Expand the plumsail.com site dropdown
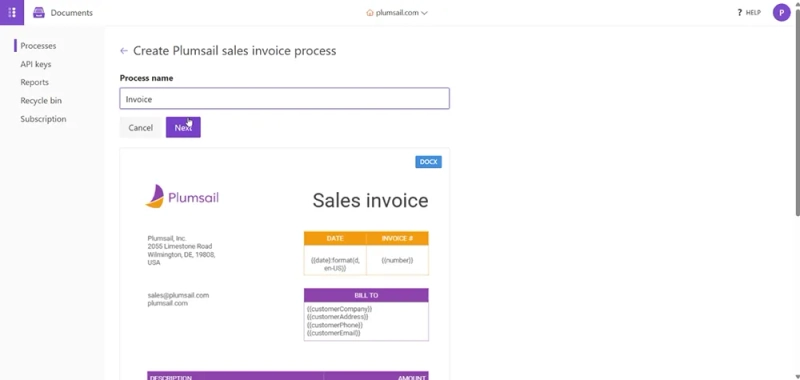Image resolution: width=800 pixels, height=380 pixels. coord(397,13)
